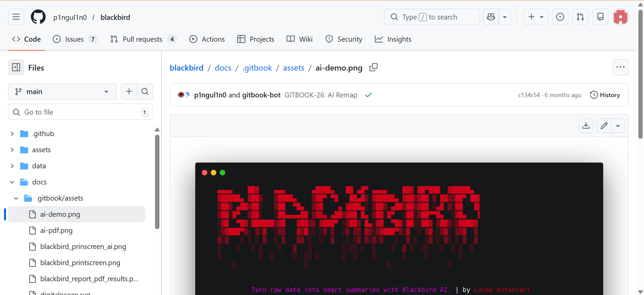This screenshot has height=295, width=644.
Task: Go to the GitHub homepage logo
Action: tap(38, 17)
